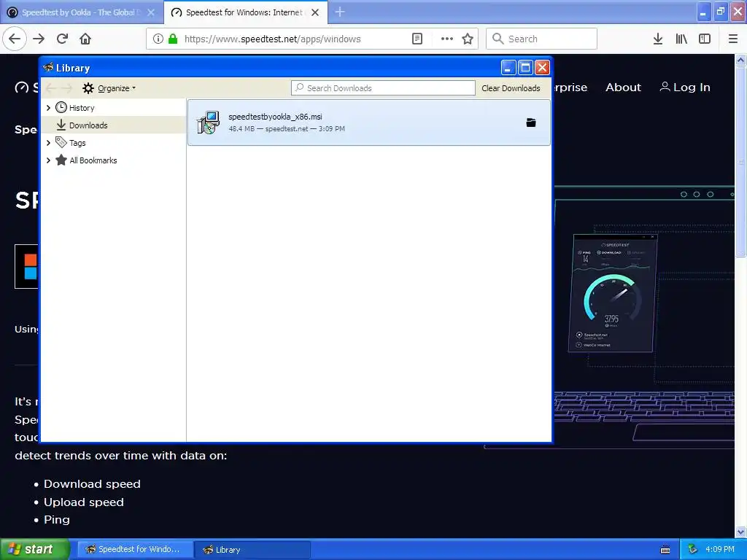Screen dimensions: 747x560
Task: Show site information icon in address bar
Action: click(x=158, y=39)
